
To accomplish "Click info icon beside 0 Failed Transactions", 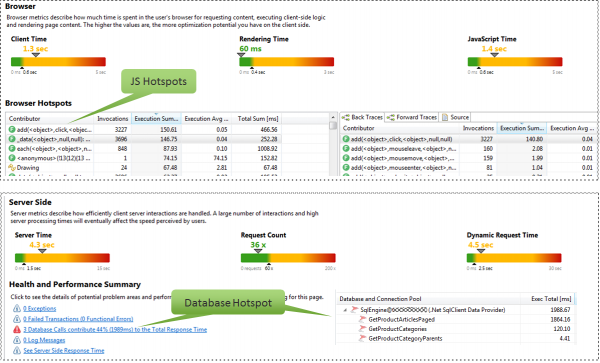I will pyautogui.click(x=17, y=319).
